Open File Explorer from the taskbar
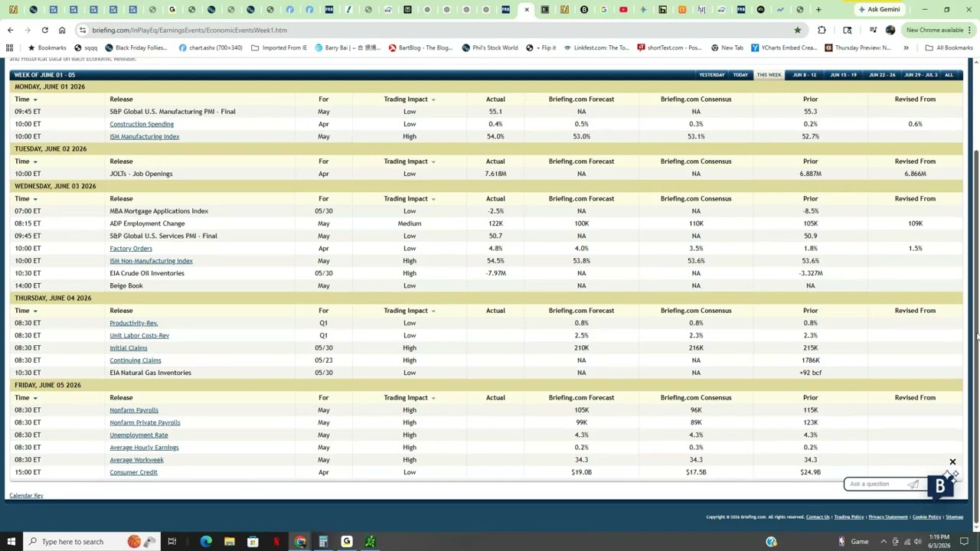980x551 pixels. 229,542
